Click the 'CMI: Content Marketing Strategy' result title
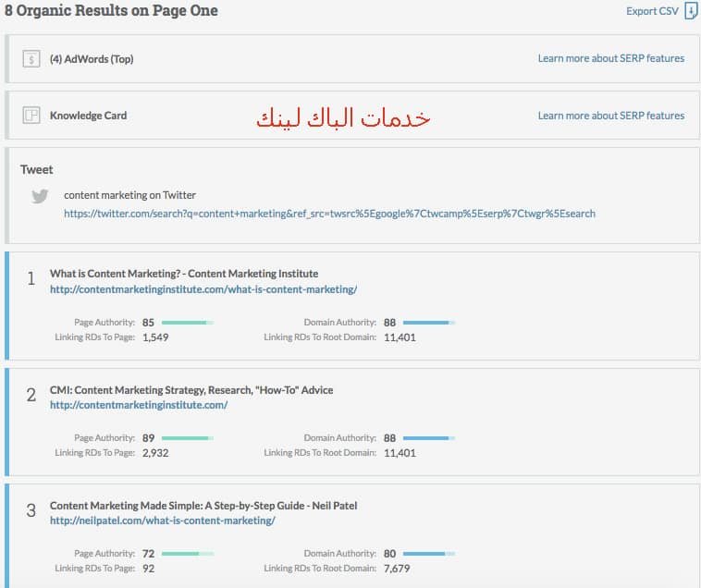Image resolution: width=701 pixels, height=588 pixels. pos(191,390)
